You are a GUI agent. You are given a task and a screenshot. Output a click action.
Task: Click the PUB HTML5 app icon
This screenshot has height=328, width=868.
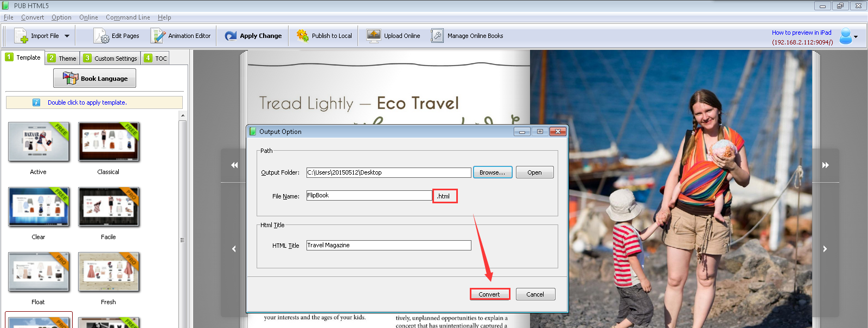pos(6,5)
